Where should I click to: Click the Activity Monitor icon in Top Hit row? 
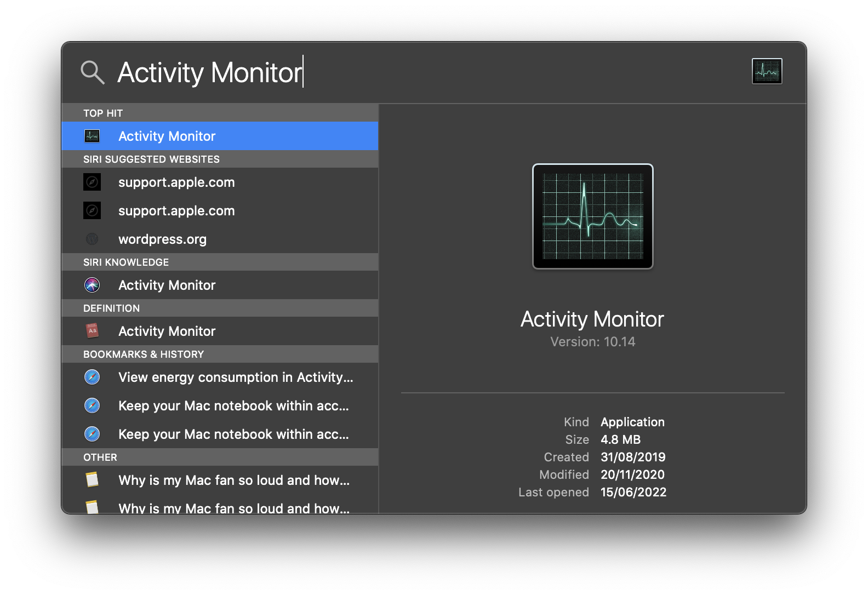[92, 136]
